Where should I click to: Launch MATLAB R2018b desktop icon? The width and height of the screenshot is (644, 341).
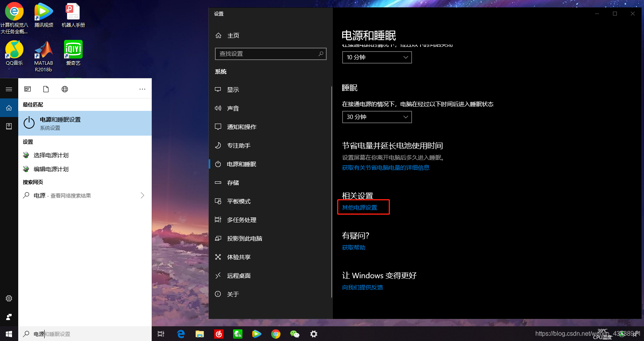point(43,56)
